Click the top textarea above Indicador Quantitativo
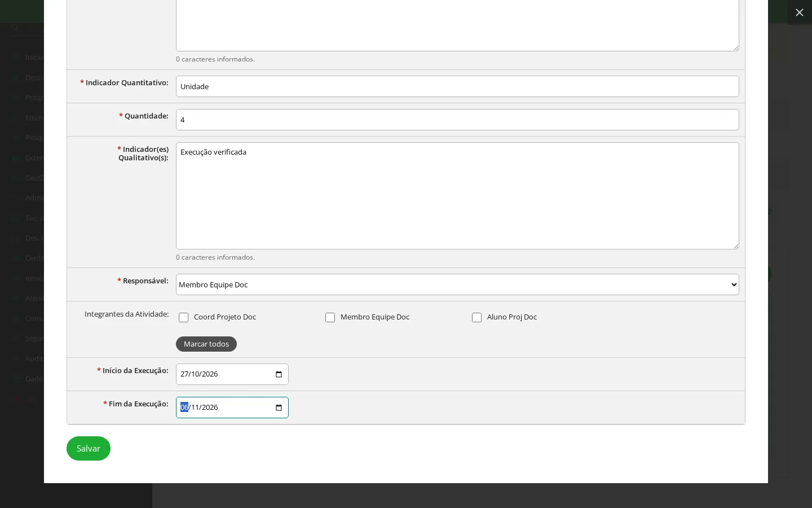812x508 pixels. click(x=457, y=25)
